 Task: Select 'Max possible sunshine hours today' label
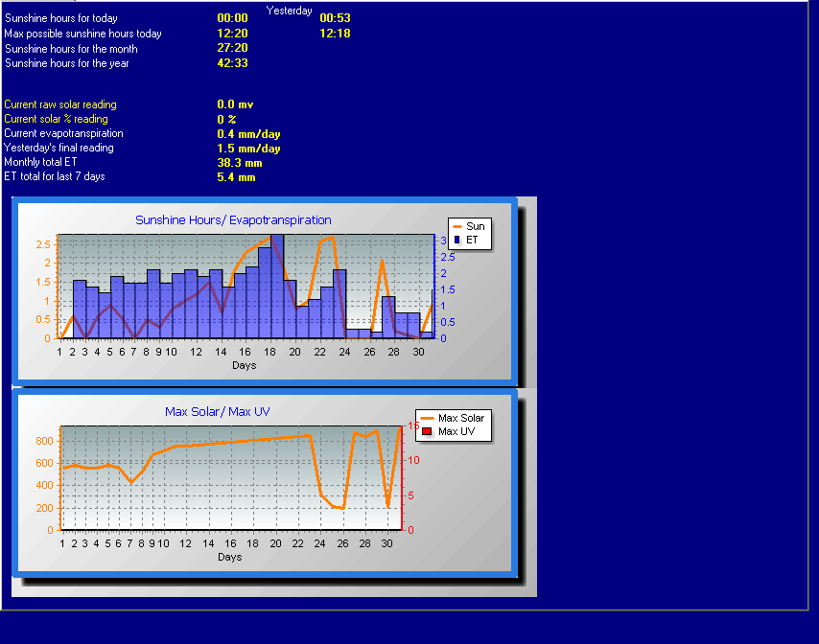click(x=83, y=34)
